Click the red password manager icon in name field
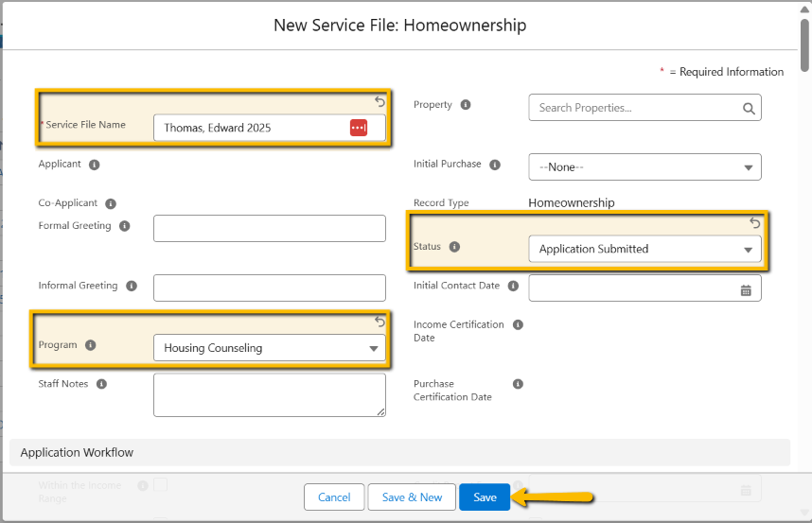The height and width of the screenshot is (523, 812). pyautogui.click(x=359, y=128)
